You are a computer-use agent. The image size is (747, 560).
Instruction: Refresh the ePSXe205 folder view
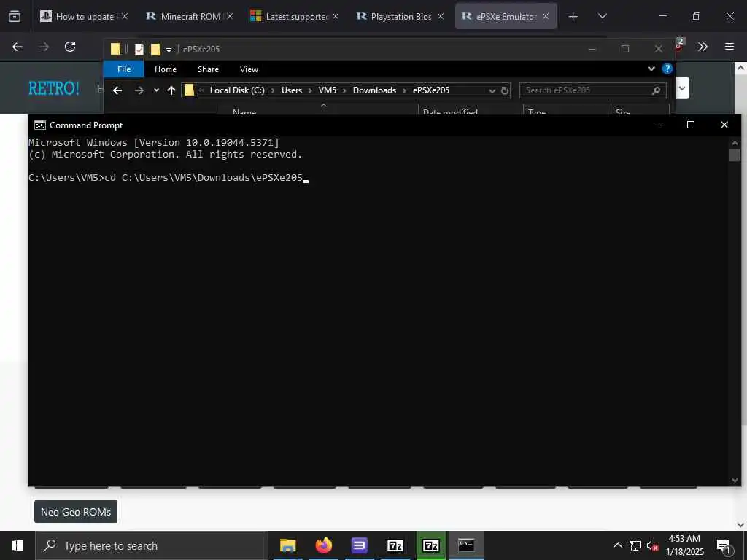coord(505,90)
